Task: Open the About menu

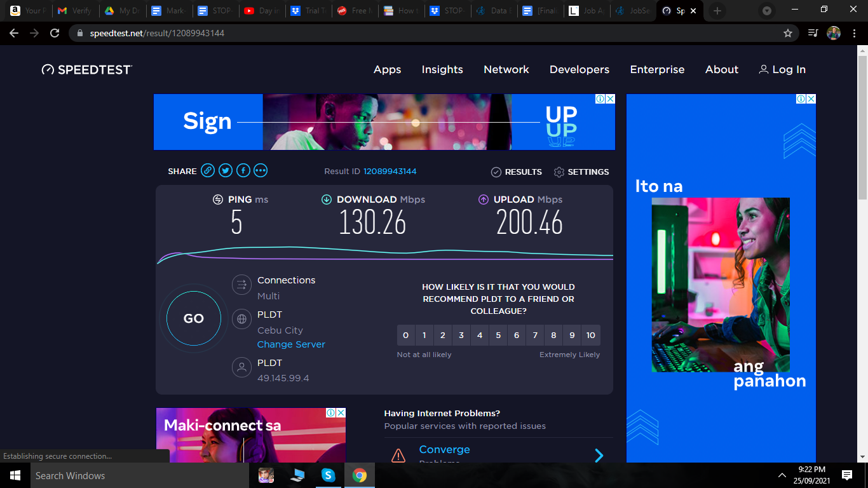Action: 722,70
